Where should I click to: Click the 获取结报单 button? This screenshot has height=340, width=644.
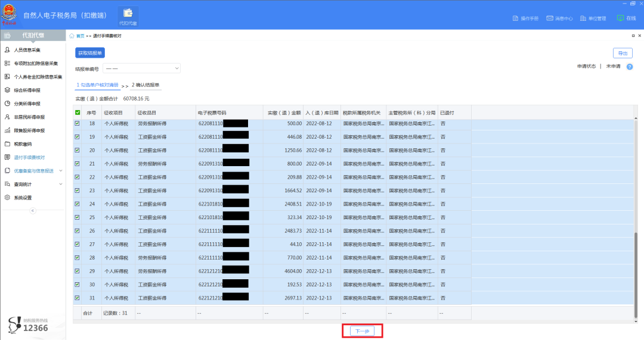(90, 53)
